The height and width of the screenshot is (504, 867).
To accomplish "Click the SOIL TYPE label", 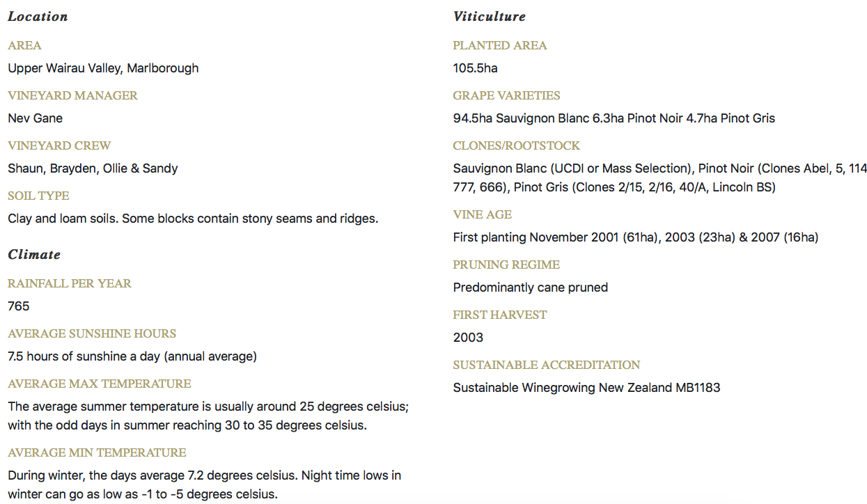I will (x=39, y=196).
